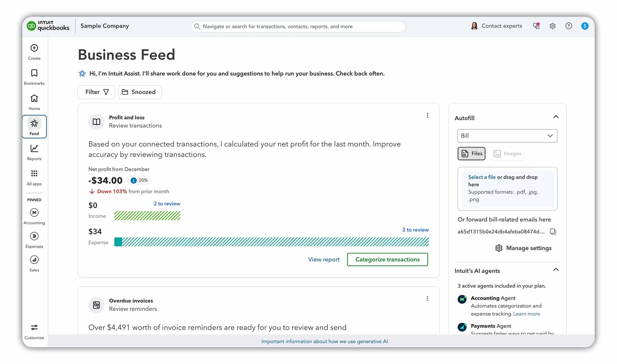Open Bookmarks in the sidebar
Screen dimensions: 617x364
(34, 77)
